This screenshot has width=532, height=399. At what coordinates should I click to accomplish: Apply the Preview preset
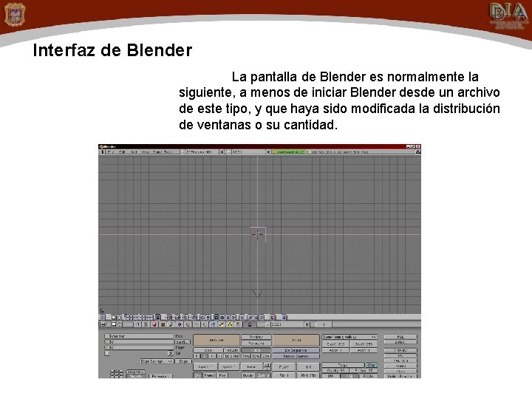pos(400,350)
